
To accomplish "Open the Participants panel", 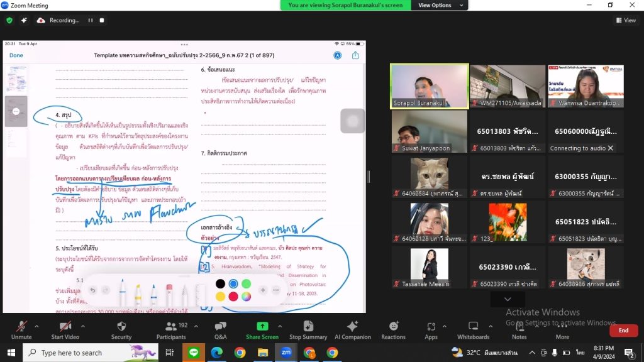I will pyautogui.click(x=171, y=330).
